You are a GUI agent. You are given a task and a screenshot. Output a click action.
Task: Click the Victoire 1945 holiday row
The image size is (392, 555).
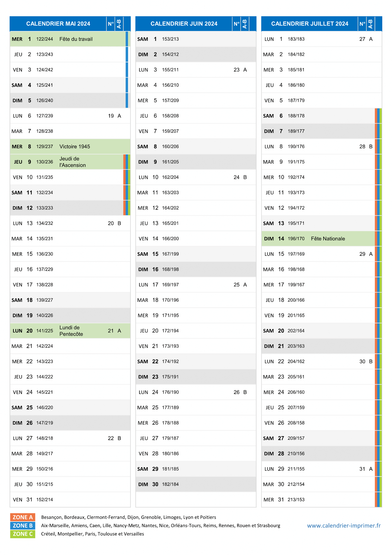[x=70, y=147]
